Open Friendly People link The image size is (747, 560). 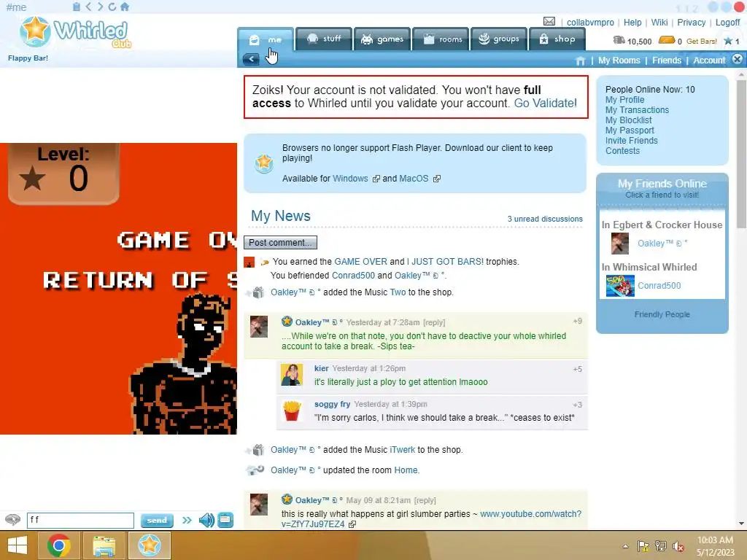(662, 314)
